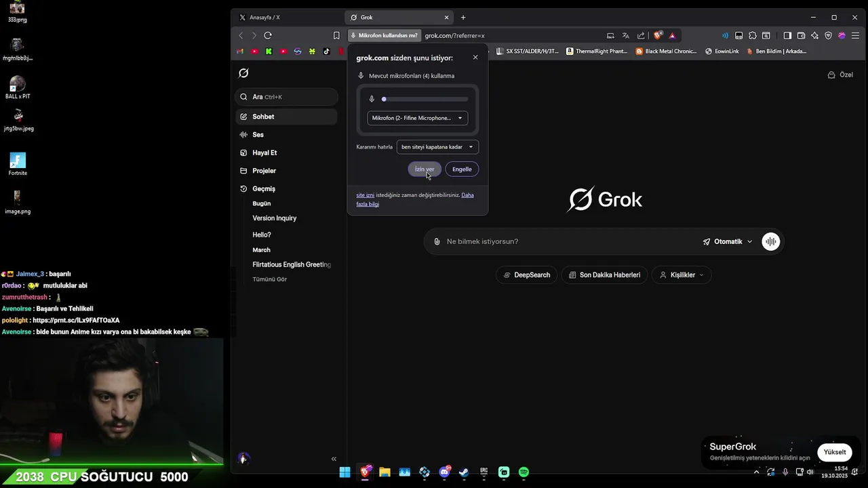Click the translate page icon
Screen dimensions: 868x488
[x=626, y=35]
